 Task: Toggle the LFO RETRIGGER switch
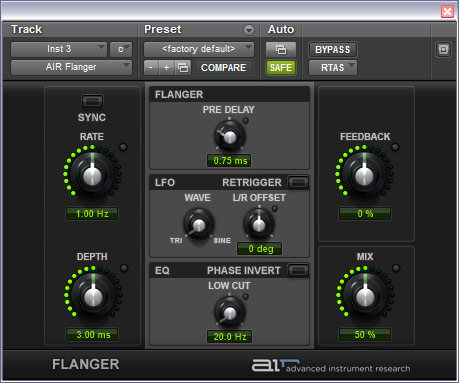[298, 182]
